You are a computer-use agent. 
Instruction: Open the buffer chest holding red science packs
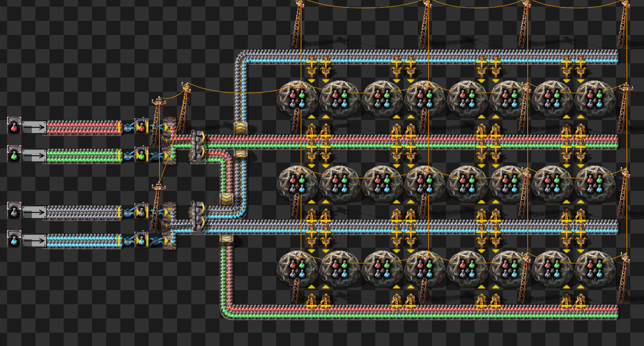coord(141,126)
